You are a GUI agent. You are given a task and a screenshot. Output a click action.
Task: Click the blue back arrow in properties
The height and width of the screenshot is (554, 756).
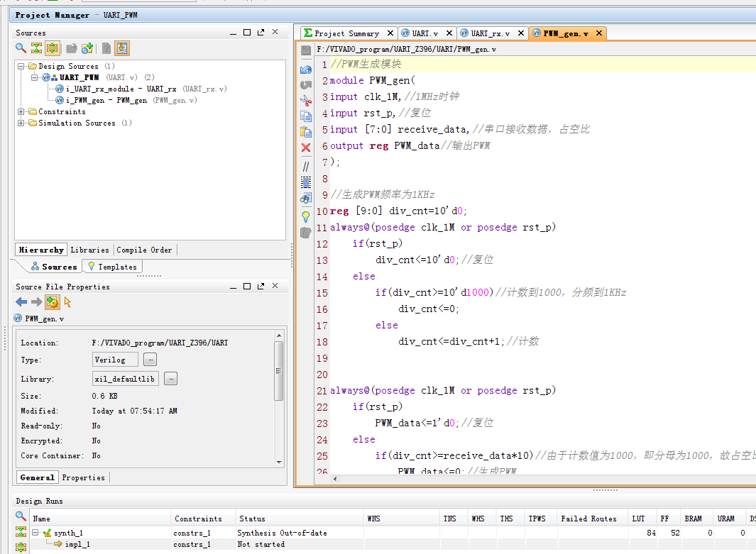[21, 302]
